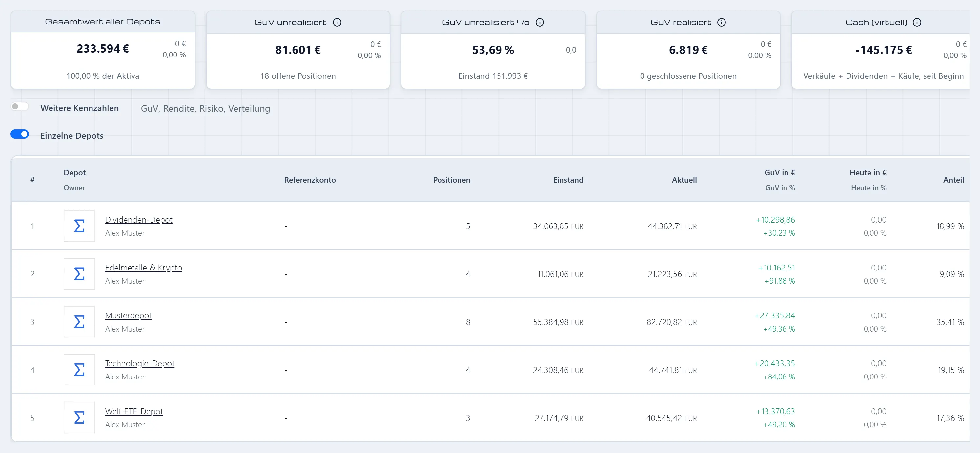Click the +27.335,84 GuV value

tap(775, 315)
